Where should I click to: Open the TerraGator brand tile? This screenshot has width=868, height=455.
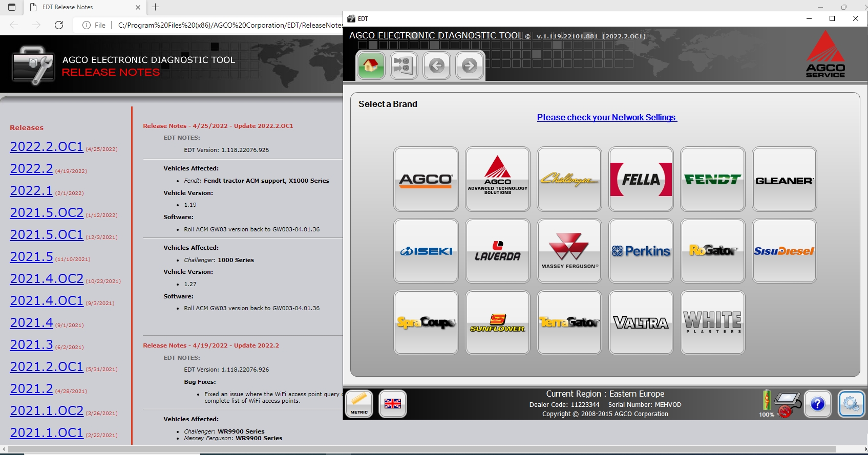pos(569,322)
